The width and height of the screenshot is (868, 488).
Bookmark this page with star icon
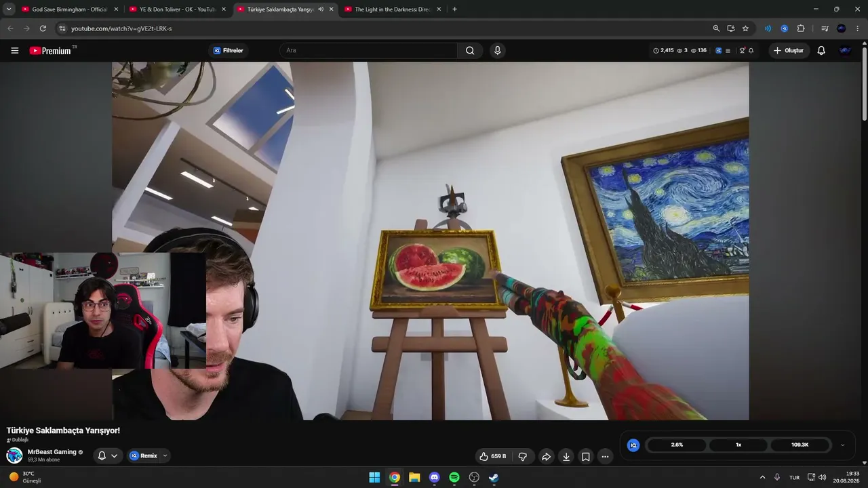click(x=745, y=28)
